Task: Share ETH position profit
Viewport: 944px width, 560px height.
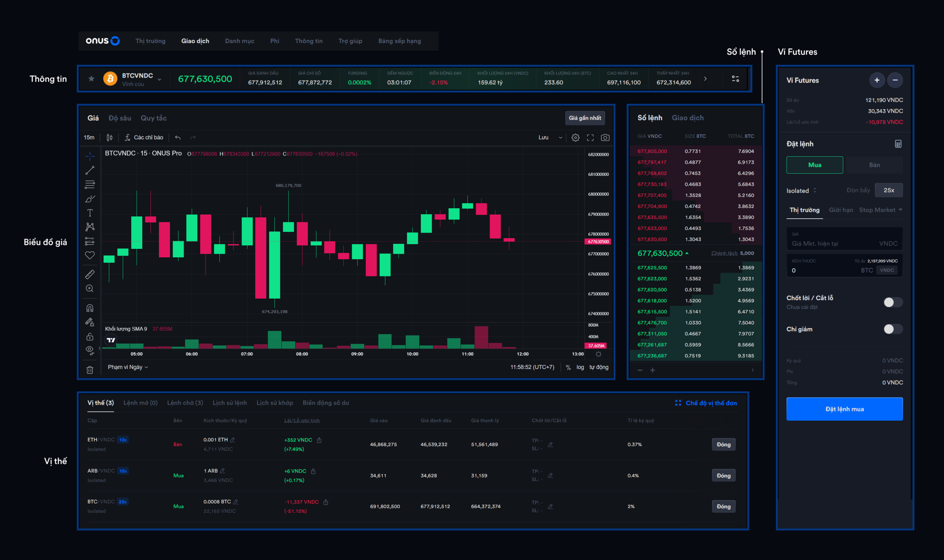Action: tap(319, 440)
